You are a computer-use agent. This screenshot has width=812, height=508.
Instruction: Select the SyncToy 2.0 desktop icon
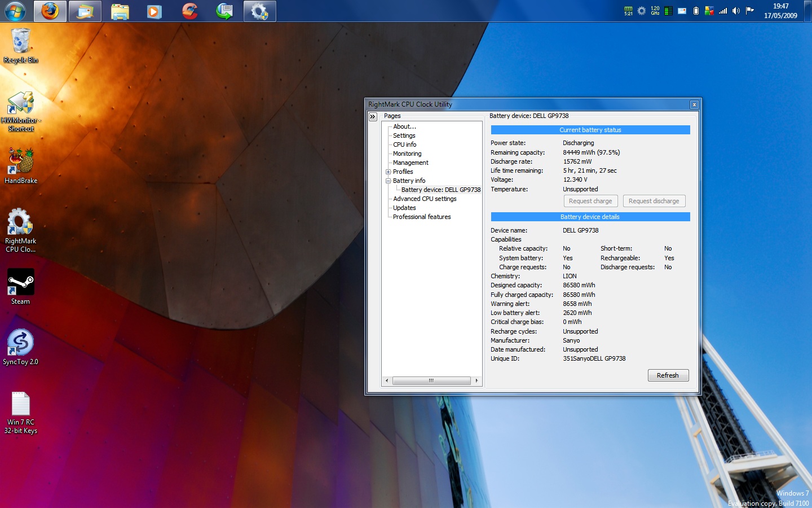tap(21, 347)
